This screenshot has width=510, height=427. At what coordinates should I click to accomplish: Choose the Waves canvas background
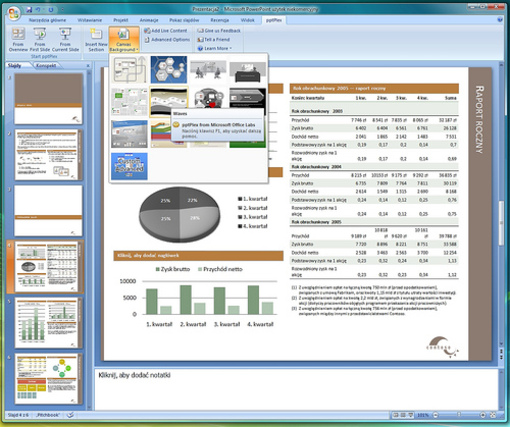(x=169, y=102)
